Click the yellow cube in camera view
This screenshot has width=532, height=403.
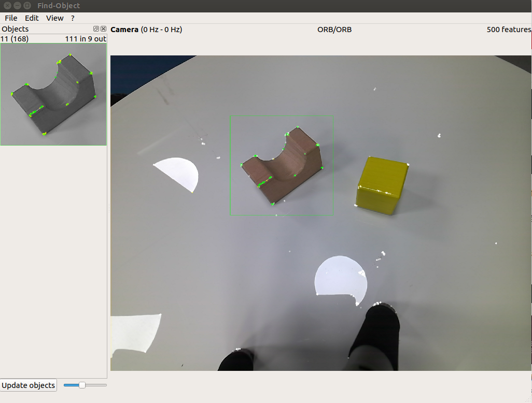(382, 185)
